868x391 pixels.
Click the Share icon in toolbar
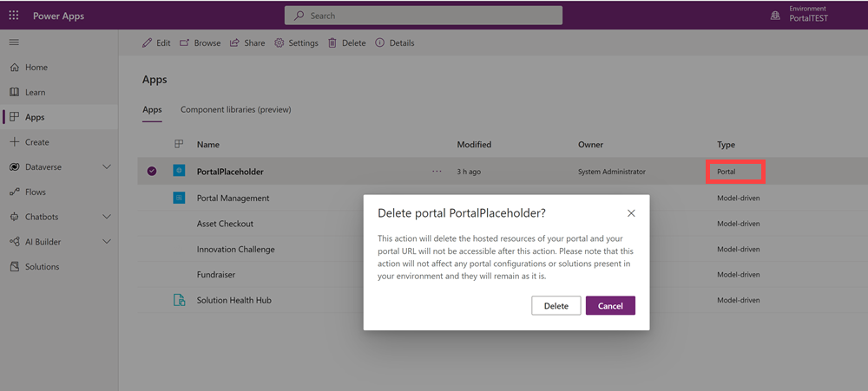point(234,42)
